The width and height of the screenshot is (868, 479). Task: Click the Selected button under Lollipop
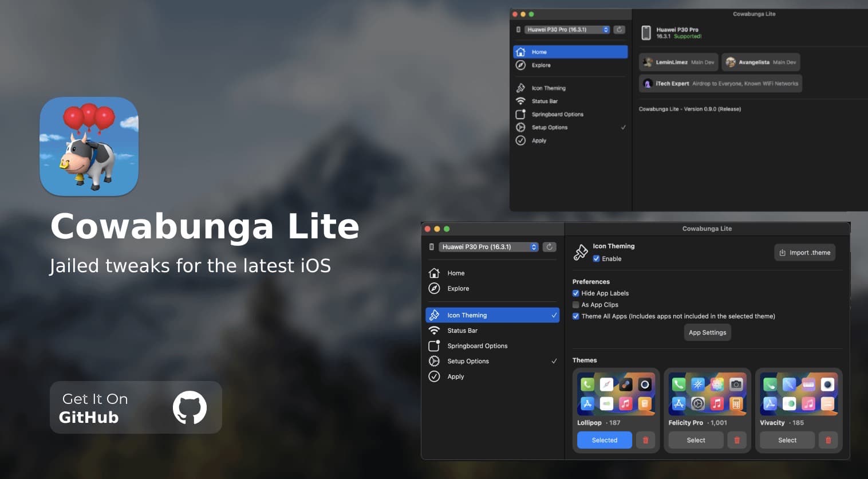pos(605,440)
